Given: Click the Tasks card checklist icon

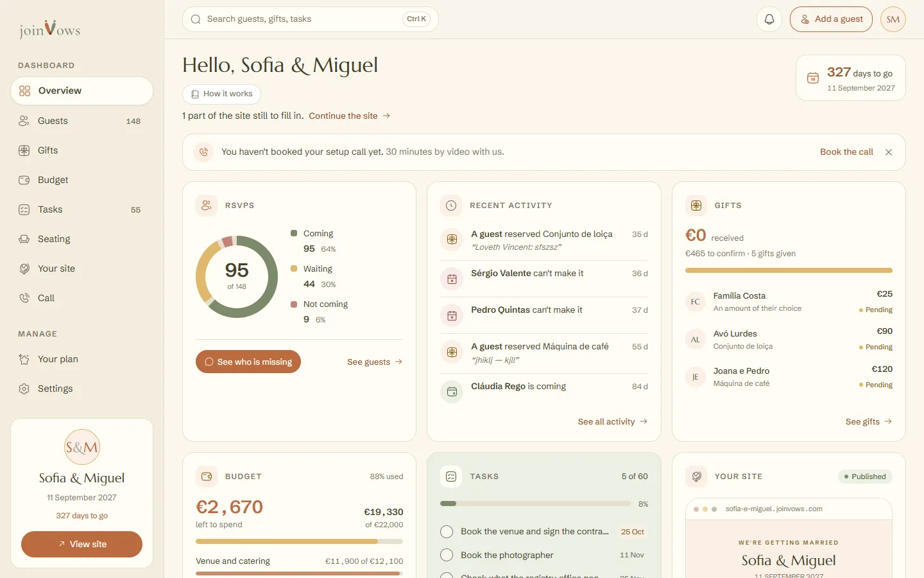Looking at the screenshot, I should [451, 477].
